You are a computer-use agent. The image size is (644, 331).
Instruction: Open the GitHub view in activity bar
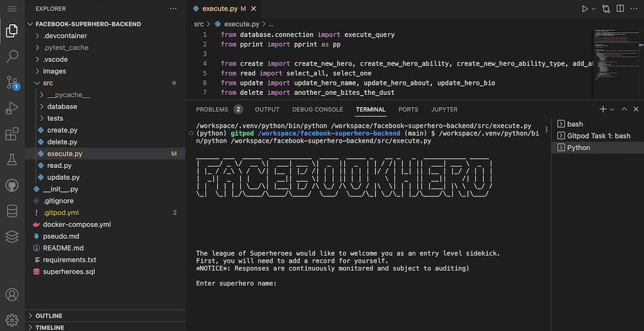click(x=12, y=186)
